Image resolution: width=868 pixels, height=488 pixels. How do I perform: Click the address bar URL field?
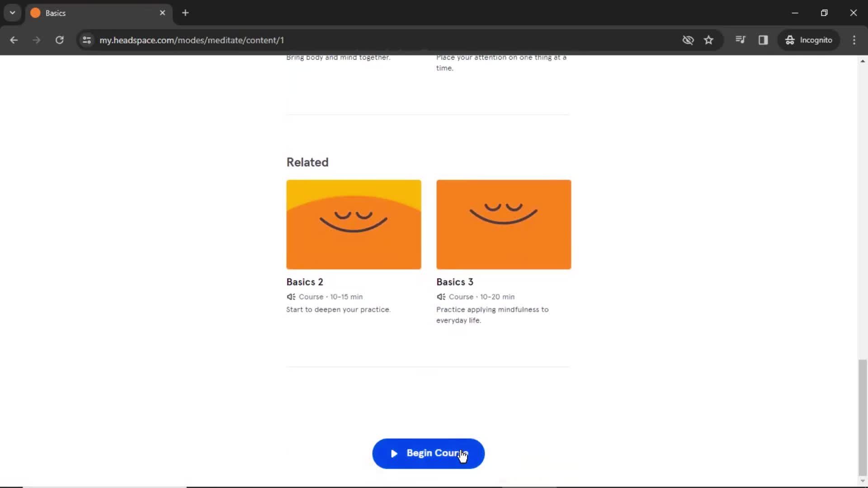coord(191,40)
